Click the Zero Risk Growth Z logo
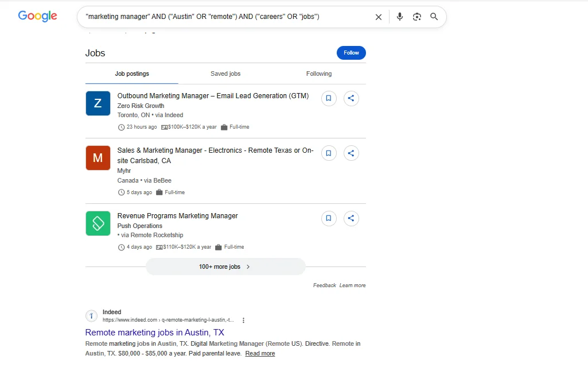 pyautogui.click(x=98, y=103)
